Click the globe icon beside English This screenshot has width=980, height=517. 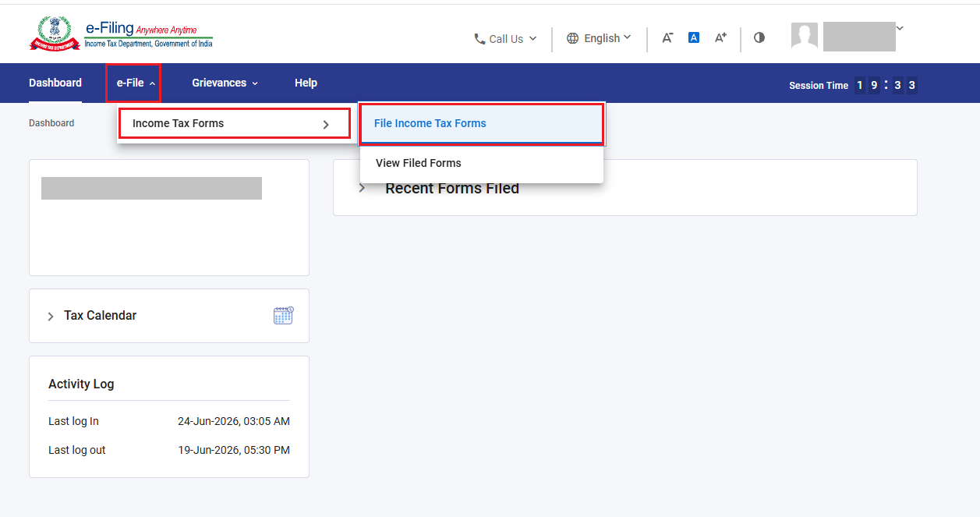pyautogui.click(x=573, y=38)
